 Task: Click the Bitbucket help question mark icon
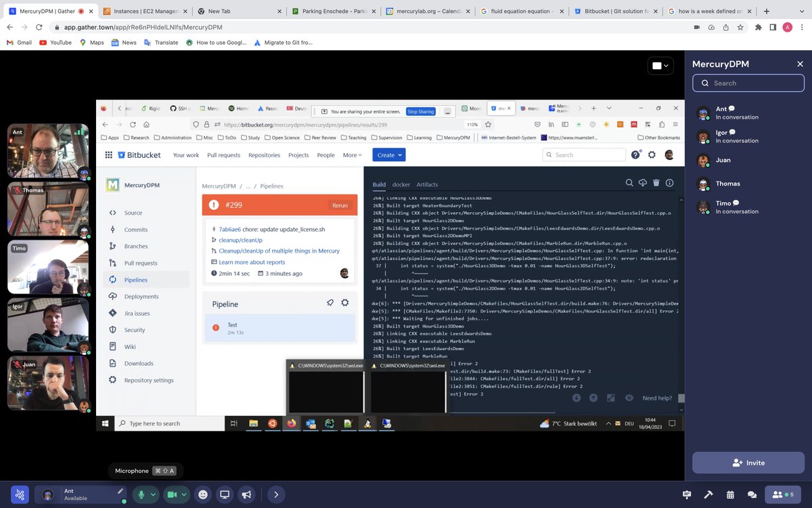(635, 154)
